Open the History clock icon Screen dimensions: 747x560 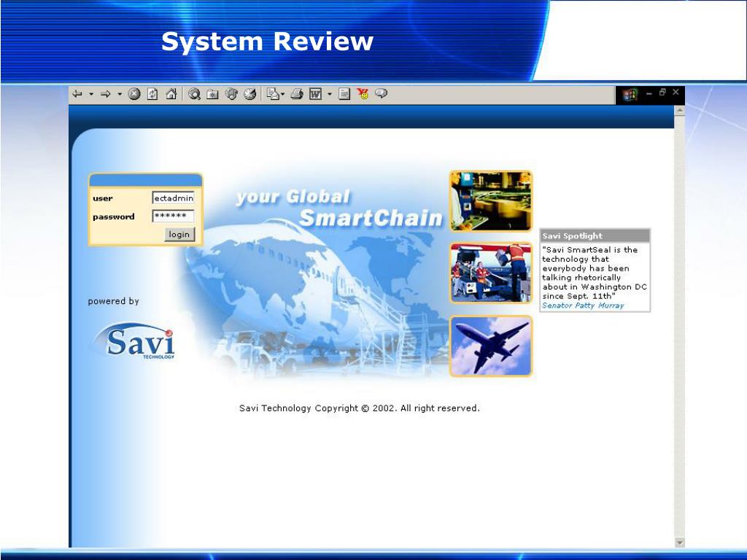tap(249, 94)
